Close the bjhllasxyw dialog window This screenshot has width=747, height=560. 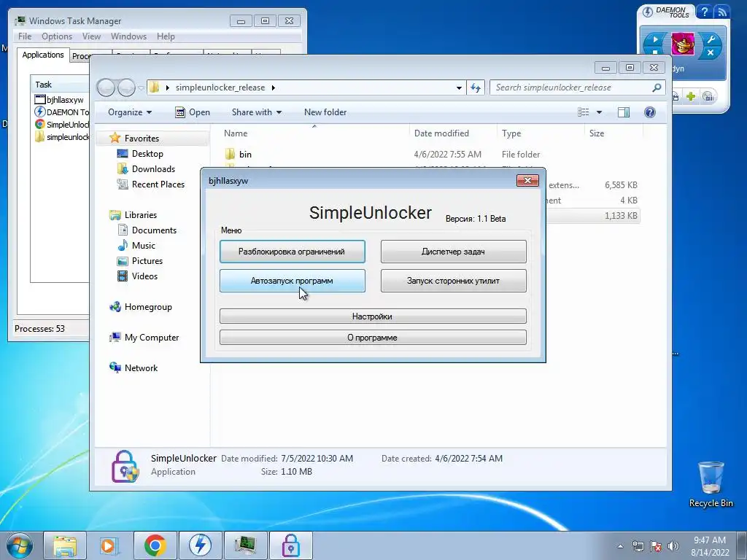[x=527, y=181]
